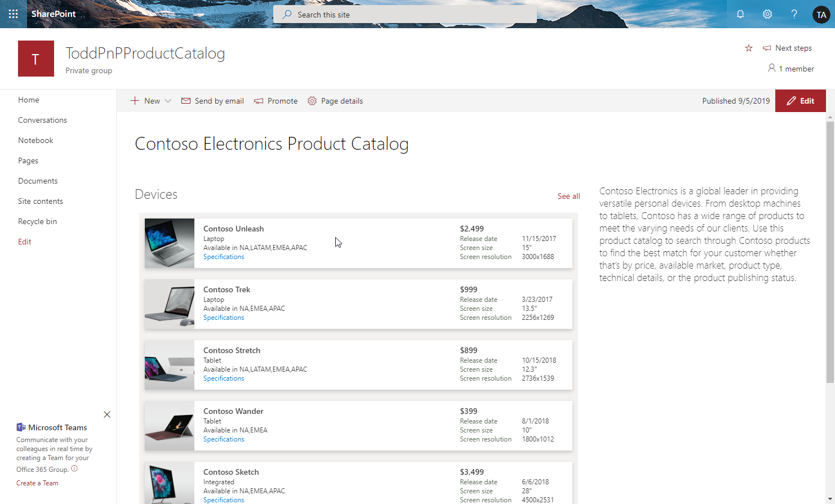Open the settings gear icon
The image size is (835, 504).
click(x=767, y=14)
